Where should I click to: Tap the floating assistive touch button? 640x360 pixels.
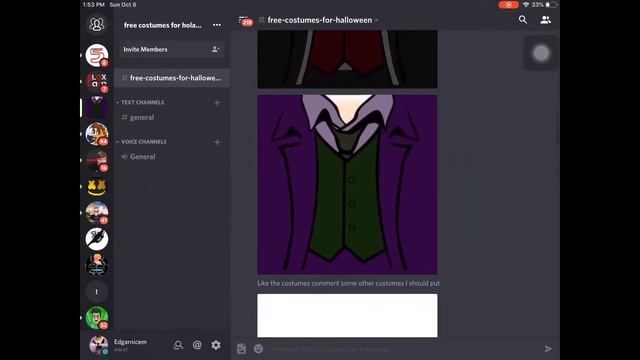[541, 53]
